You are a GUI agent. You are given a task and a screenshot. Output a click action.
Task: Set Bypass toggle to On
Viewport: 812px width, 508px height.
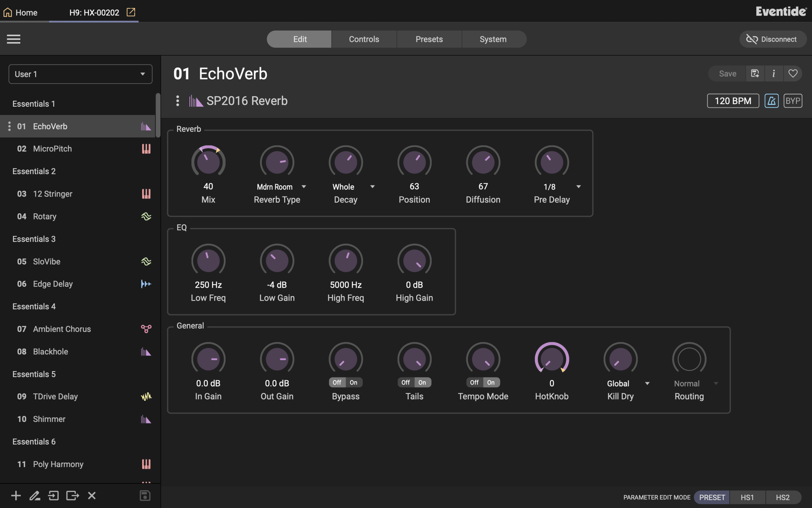coord(354,382)
